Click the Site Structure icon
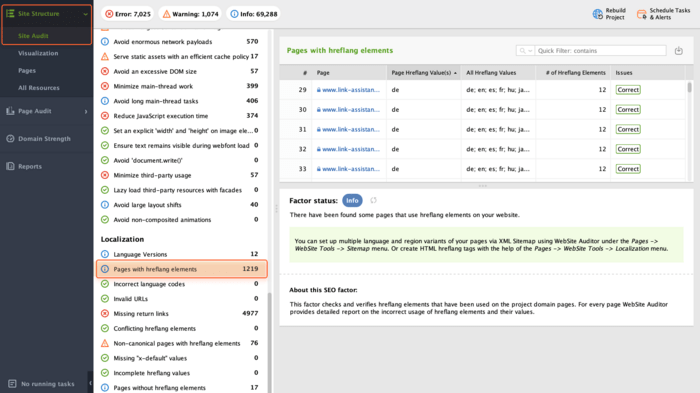 (10, 14)
